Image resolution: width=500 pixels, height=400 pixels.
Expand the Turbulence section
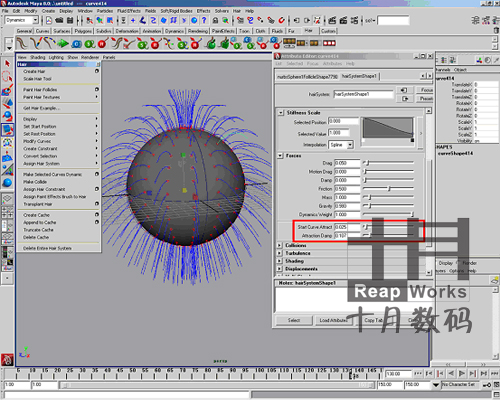pos(280,253)
